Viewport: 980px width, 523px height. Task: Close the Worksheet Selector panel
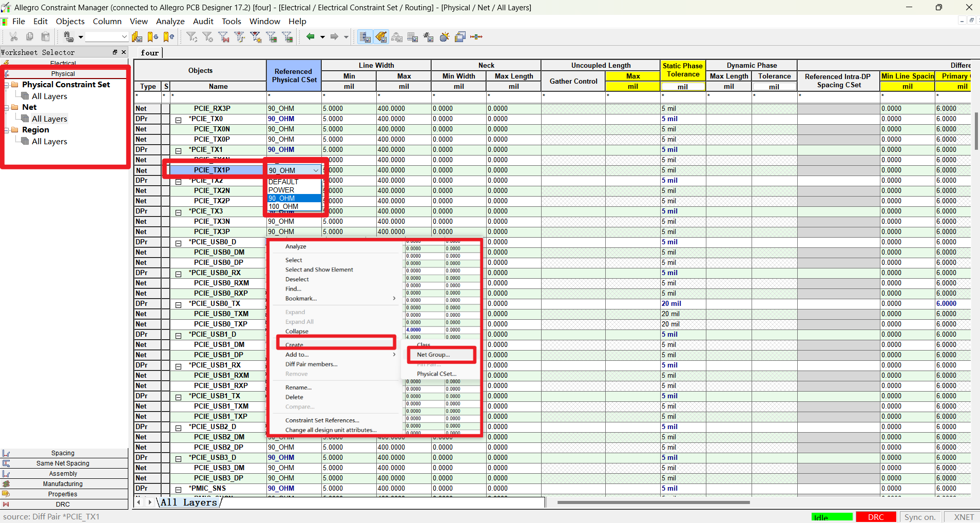click(x=124, y=52)
